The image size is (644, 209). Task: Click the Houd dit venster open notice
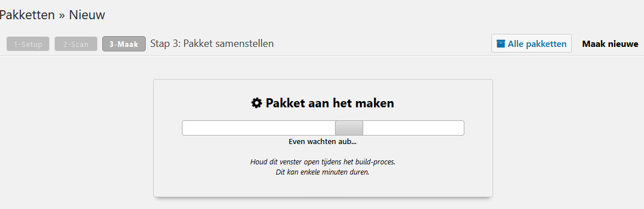pyautogui.click(x=323, y=162)
